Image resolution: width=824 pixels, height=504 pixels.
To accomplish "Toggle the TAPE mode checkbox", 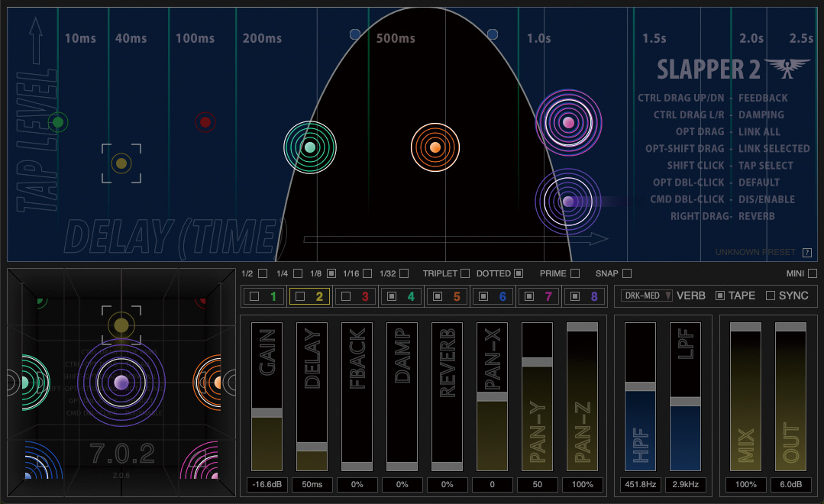I will [720, 296].
